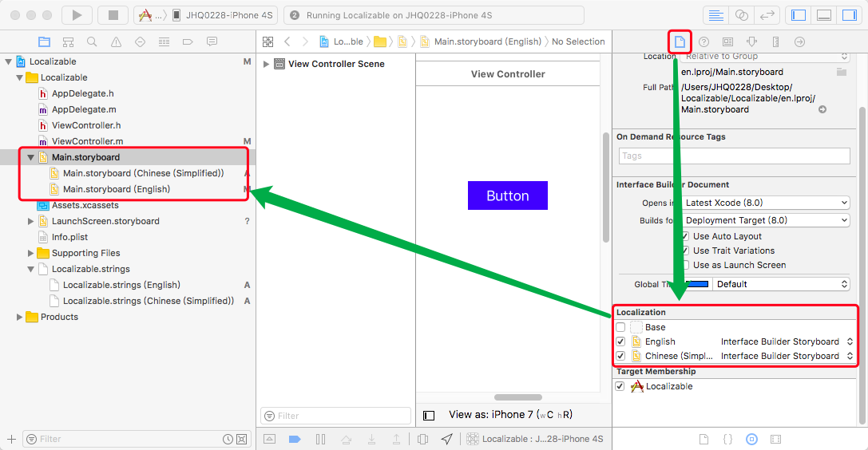Image resolution: width=868 pixels, height=450 pixels.
Task: Toggle Use Trait Variations checkbox
Action: [685, 251]
